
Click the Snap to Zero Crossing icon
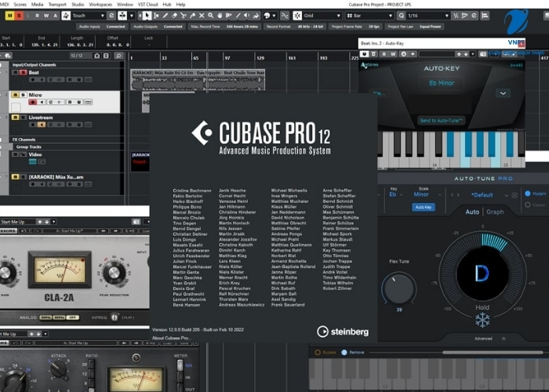[x=285, y=16]
